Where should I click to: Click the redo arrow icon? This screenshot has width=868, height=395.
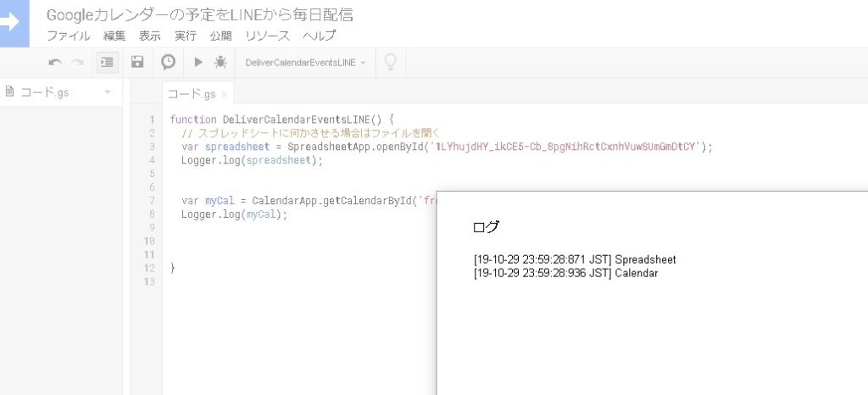(77, 62)
